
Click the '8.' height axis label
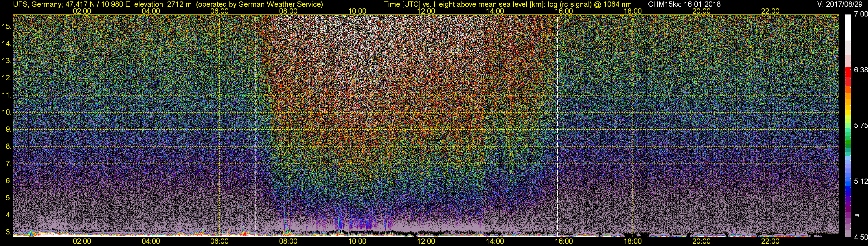point(9,147)
